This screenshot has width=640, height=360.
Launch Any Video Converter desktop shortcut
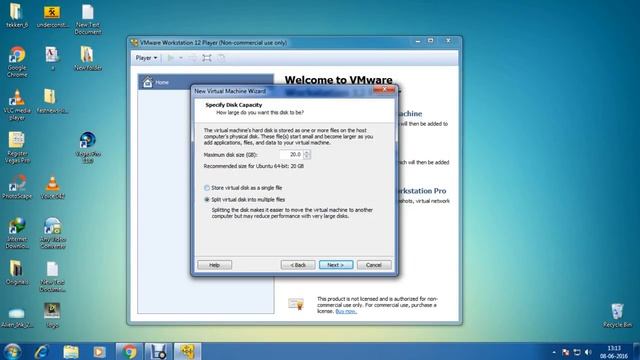tap(52, 233)
